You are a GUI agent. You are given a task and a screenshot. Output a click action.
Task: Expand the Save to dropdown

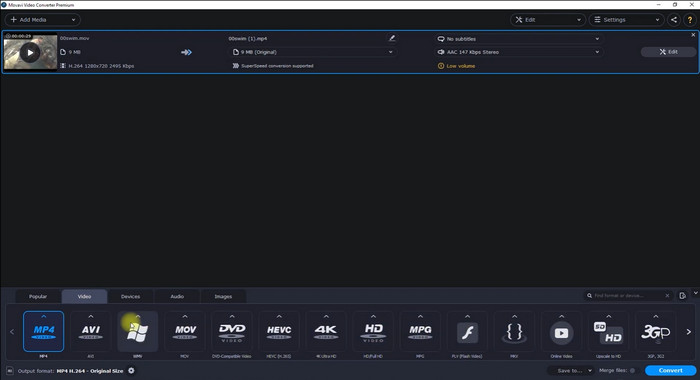point(571,371)
